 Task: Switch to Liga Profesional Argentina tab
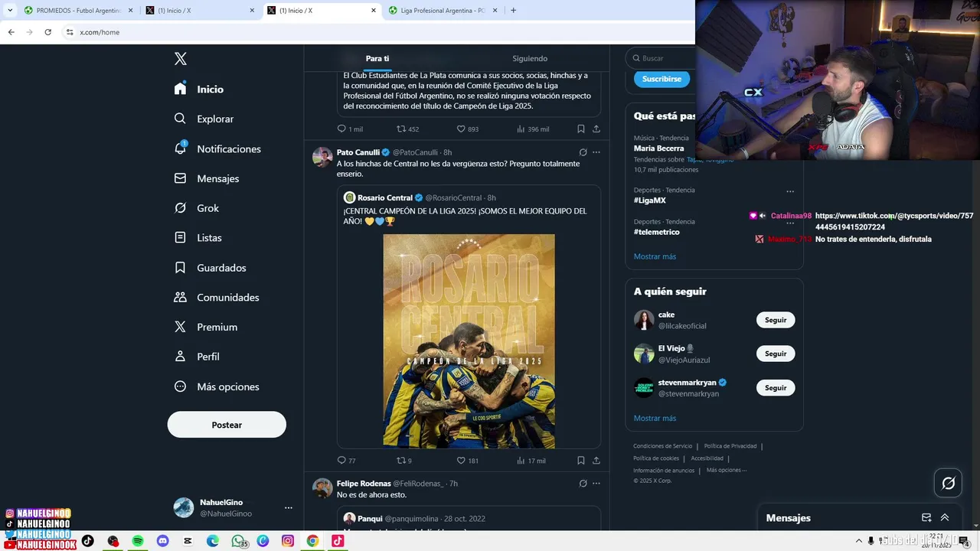(x=443, y=10)
